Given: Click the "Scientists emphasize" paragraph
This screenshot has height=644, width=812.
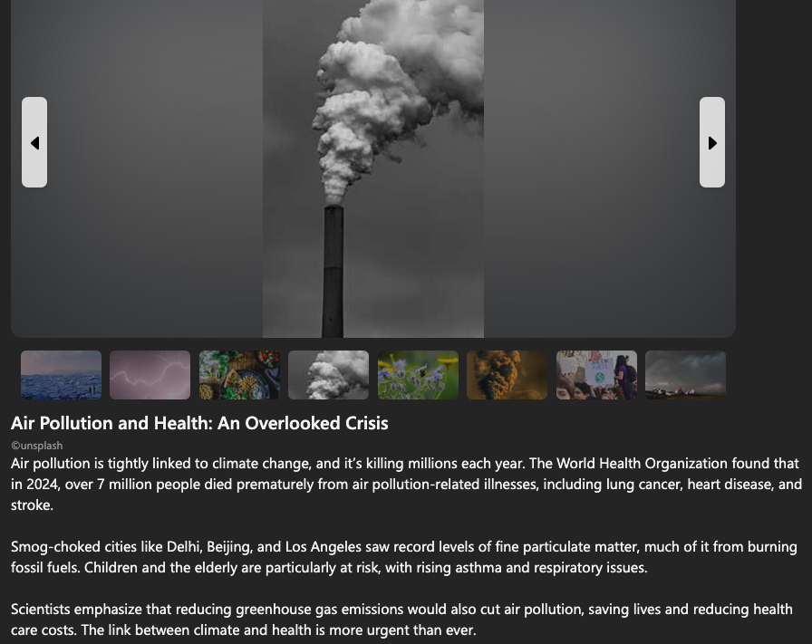Looking at the screenshot, I should pyautogui.click(x=401, y=620).
